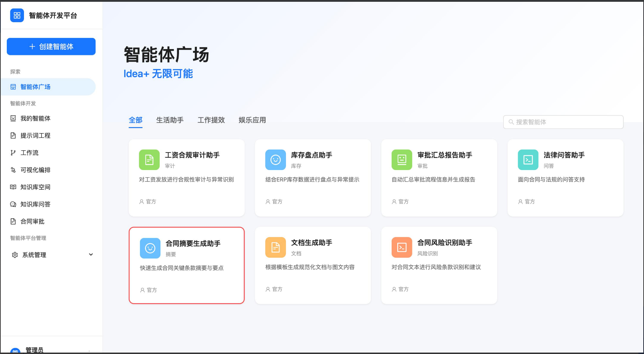The height and width of the screenshot is (354, 644).
Task: Select the 知识库问答 sidebar icon
Action: tap(13, 204)
